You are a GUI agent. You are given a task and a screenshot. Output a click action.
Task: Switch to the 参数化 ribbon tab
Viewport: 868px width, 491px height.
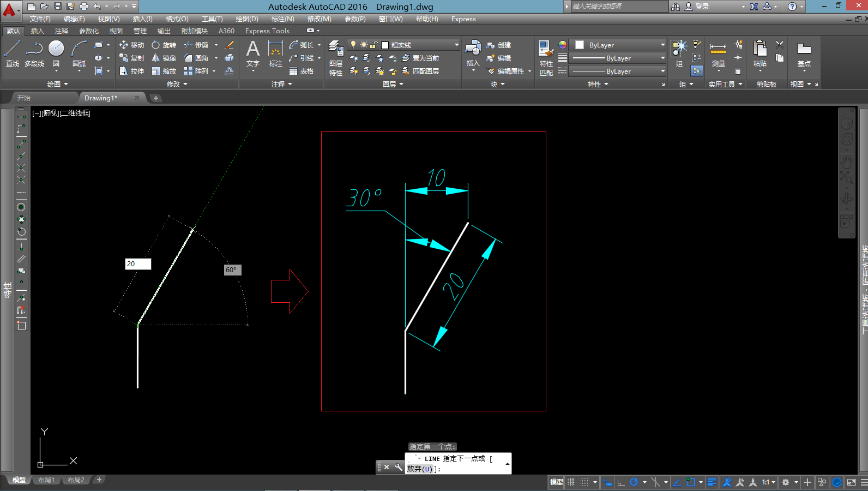point(89,31)
